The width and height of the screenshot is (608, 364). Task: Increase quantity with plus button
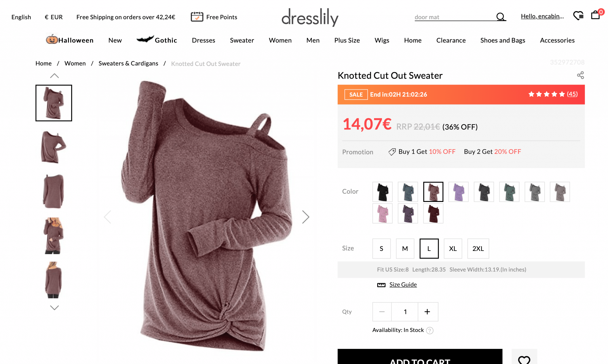point(427,312)
